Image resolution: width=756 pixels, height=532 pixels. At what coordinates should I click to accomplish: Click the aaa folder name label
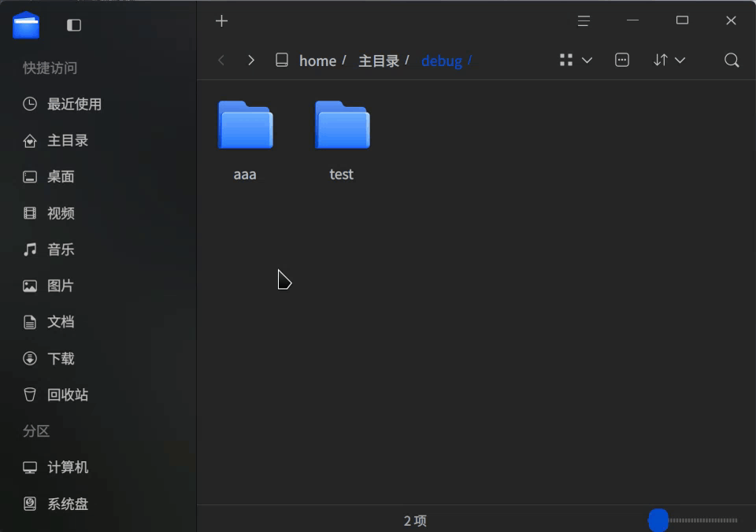point(245,174)
